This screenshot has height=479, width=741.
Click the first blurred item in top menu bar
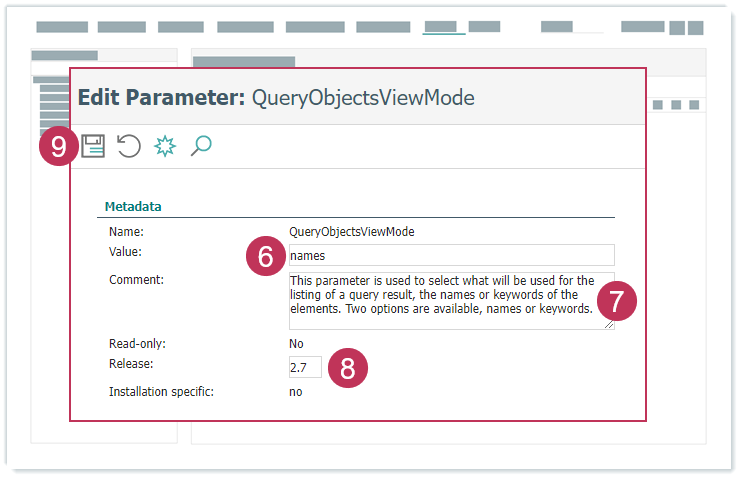coord(62,27)
